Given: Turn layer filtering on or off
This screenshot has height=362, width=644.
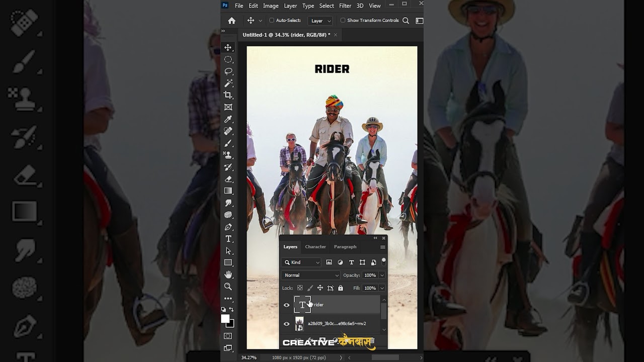Looking at the screenshot, I should (x=383, y=261).
